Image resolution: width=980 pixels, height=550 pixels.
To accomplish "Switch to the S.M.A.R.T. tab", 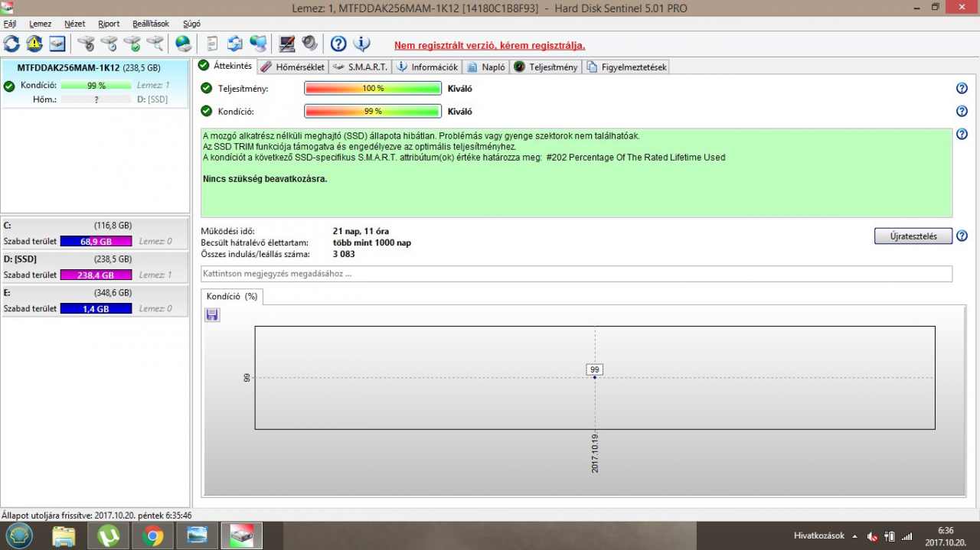I will coord(361,67).
